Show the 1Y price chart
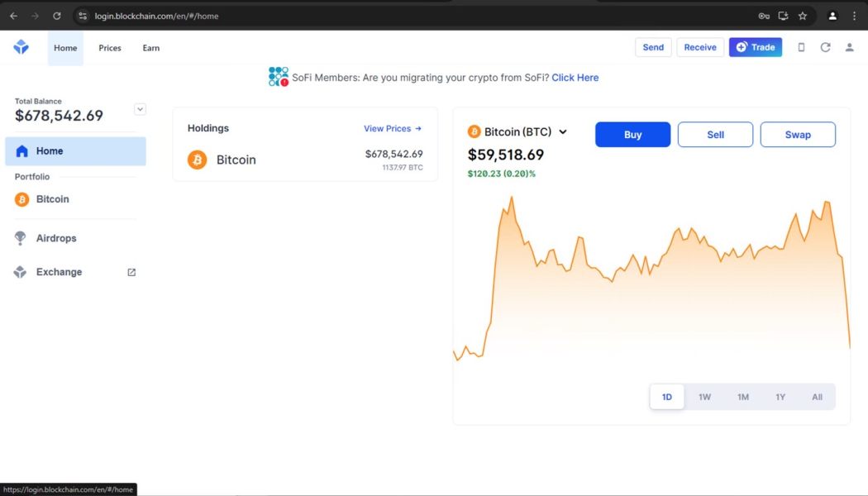The width and height of the screenshot is (868, 496). click(780, 397)
